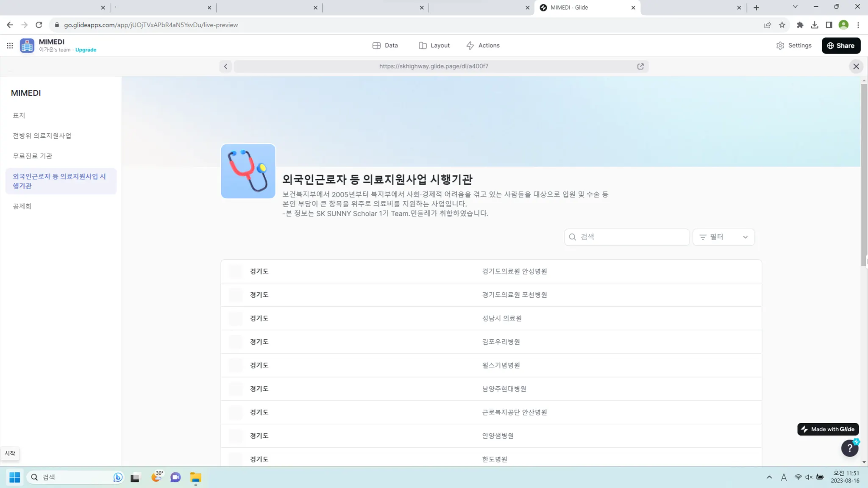Click the MIMEDI app logo icon
868x488 pixels.
(27, 45)
